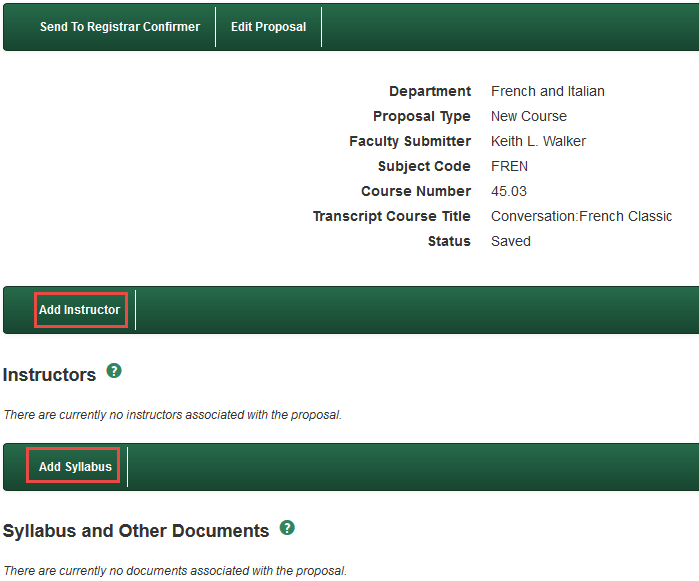This screenshot has height=581, width=699.
Task: Open help icon beside Instructors heading
Action: click(114, 371)
